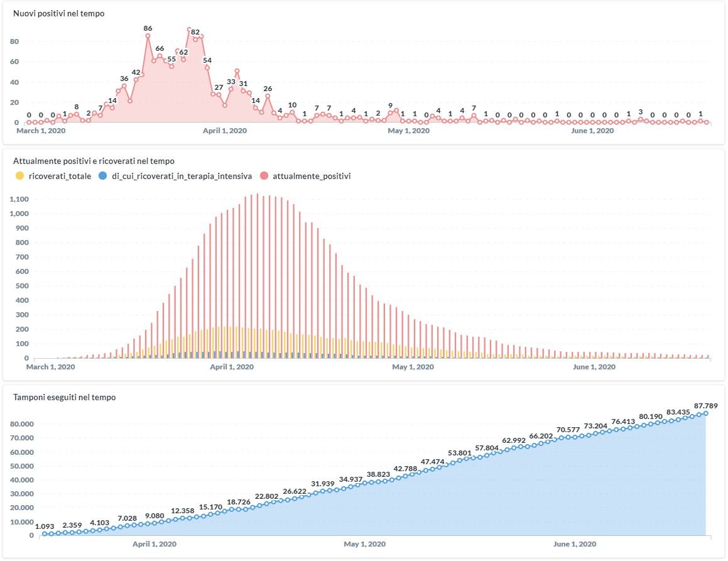Click the yellow ricoverati_totale legend dot
Viewport: 728px width, 561px height.
click(x=18, y=177)
